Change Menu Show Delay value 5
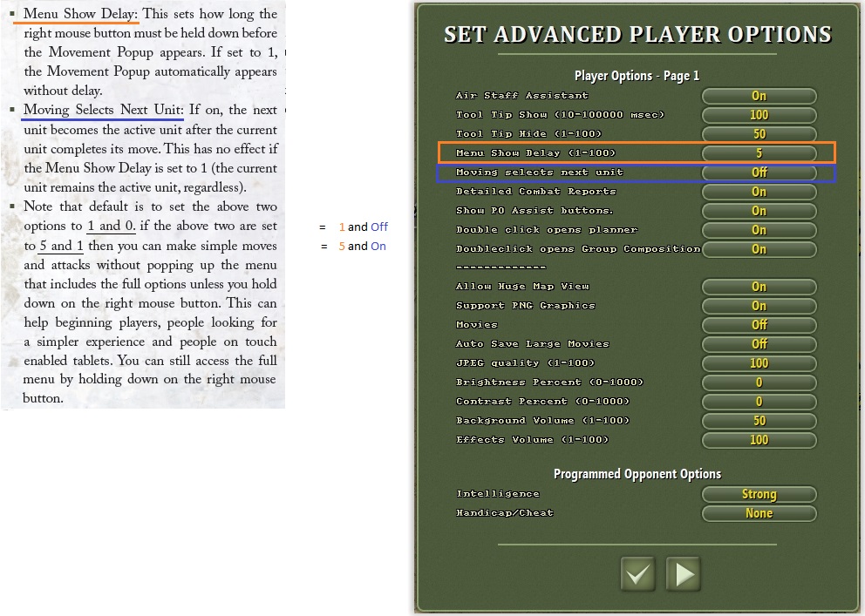This screenshot has height=616, width=865. coord(759,153)
